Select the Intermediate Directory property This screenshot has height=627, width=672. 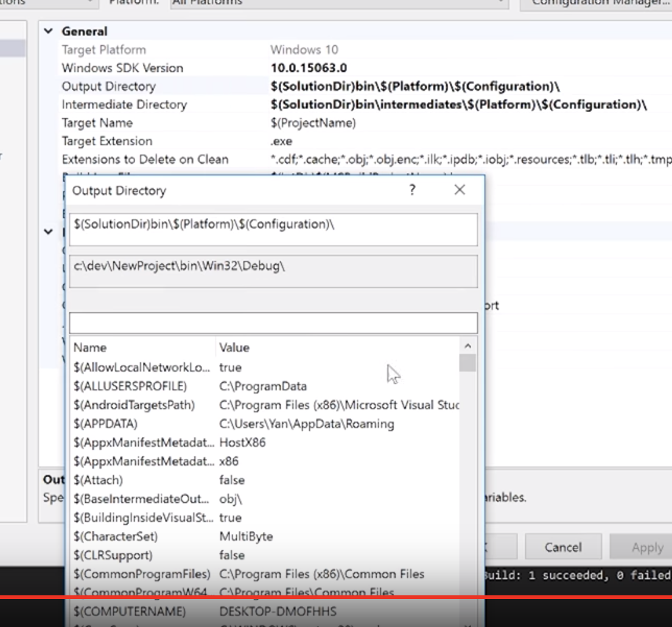124,105
